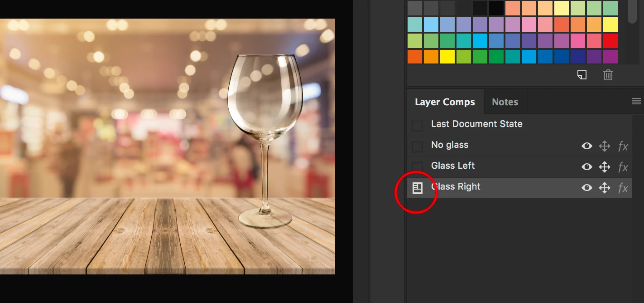
Task: Toggle visibility eye for Glass Right comp
Action: tap(587, 188)
